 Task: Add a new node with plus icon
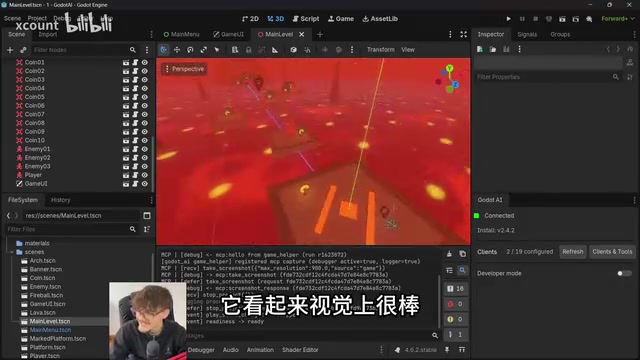[x=10, y=50]
